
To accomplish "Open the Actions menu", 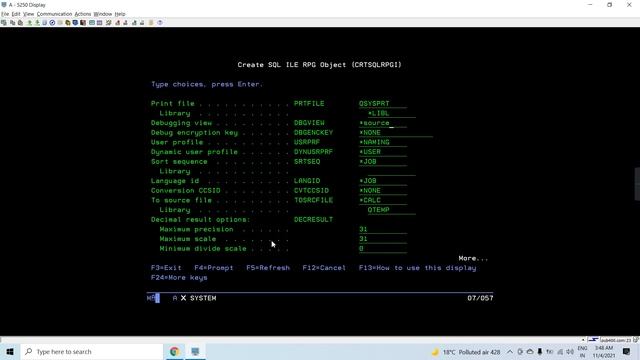I will 83,14.
